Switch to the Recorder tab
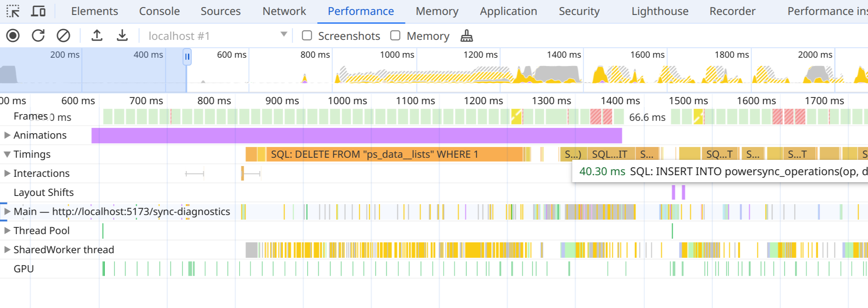Image resolution: width=868 pixels, height=308 pixels. tap(732, 11)
